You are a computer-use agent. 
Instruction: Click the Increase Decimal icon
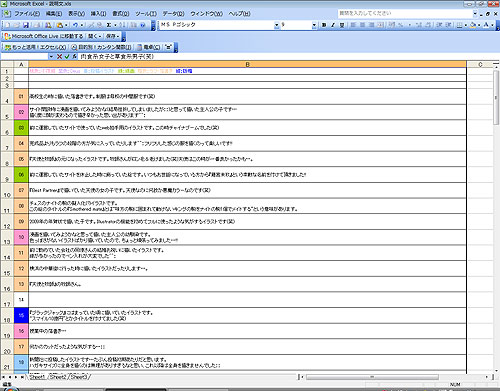419,25
